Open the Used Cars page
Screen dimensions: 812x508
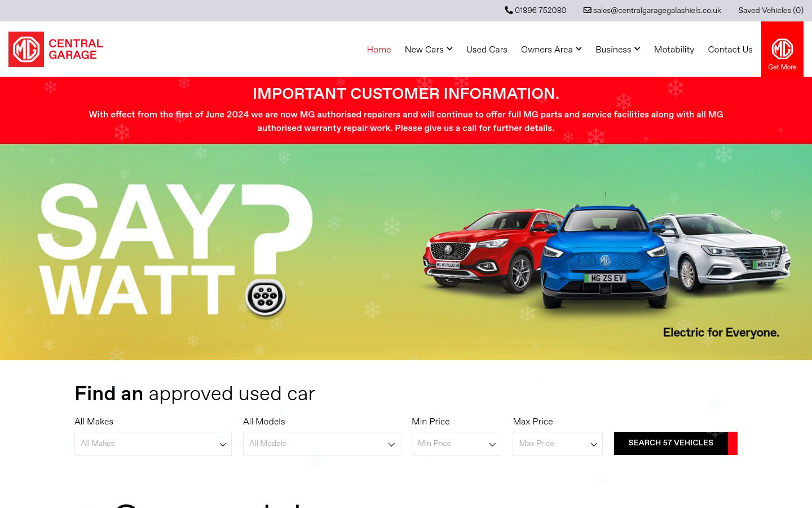click(x=487, y=50)
